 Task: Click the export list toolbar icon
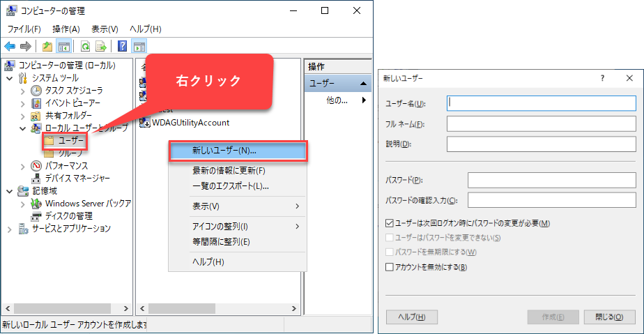[101, 47]
